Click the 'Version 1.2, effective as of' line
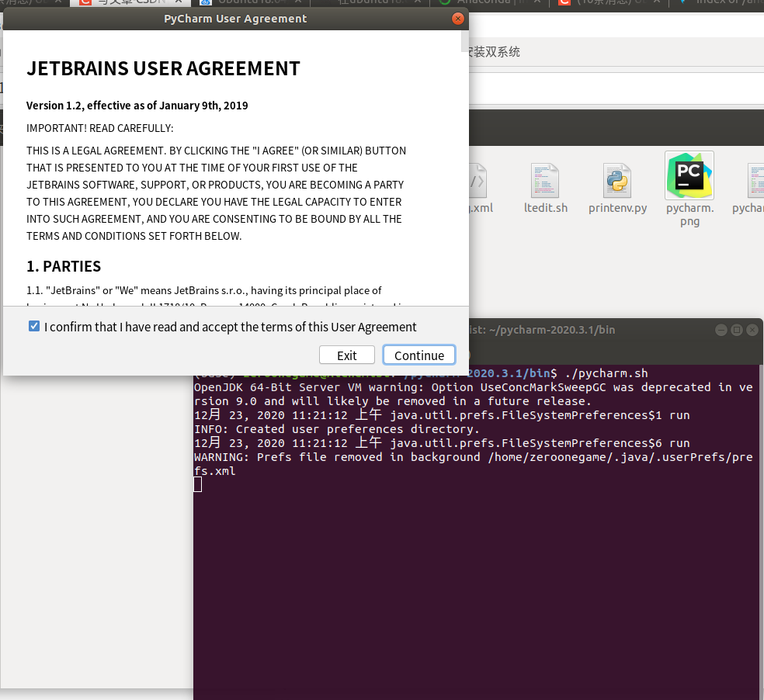764x700 pixels. (137, 106)
